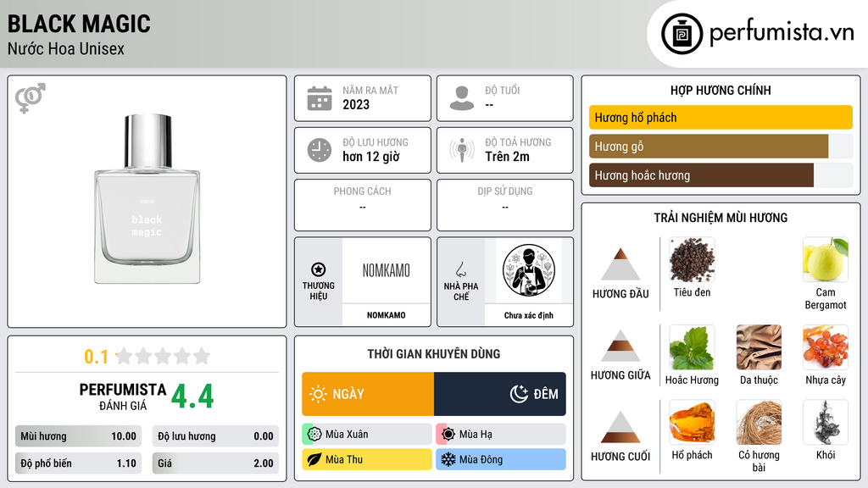
Task: Click the Mùa Hạ season tag
Action: pyautogui.click(x=501, y=434)
